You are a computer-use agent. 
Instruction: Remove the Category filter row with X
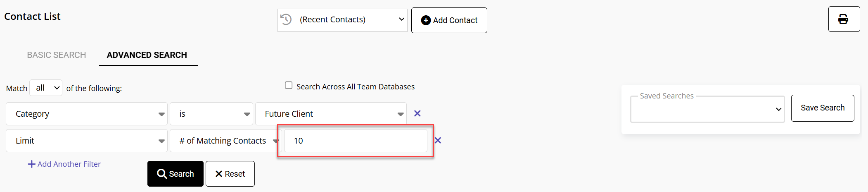(x=417, y=113)
